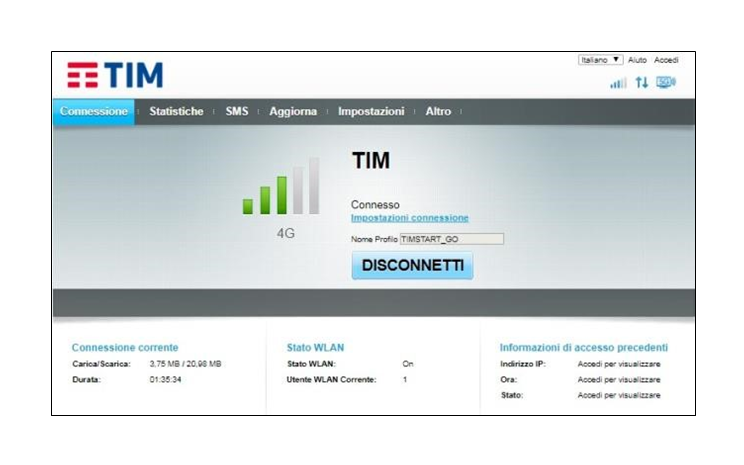This screenshot has height=465, width=744.
Task: Click the 3,75 MB / 20,98 MB value
Action: pos(185,364)
